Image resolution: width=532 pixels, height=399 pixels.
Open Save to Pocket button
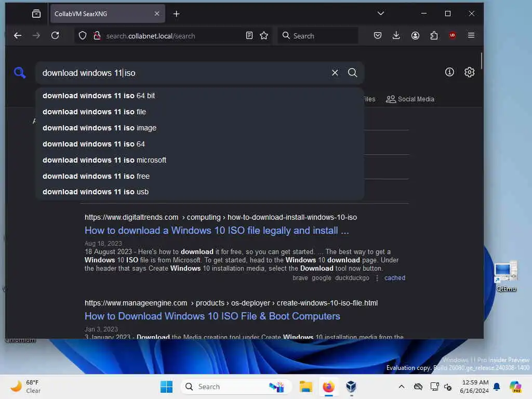(378, 36)
